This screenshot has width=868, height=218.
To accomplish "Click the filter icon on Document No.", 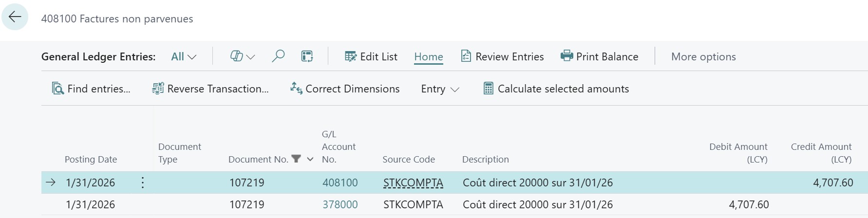I will [x=296, y=159].
